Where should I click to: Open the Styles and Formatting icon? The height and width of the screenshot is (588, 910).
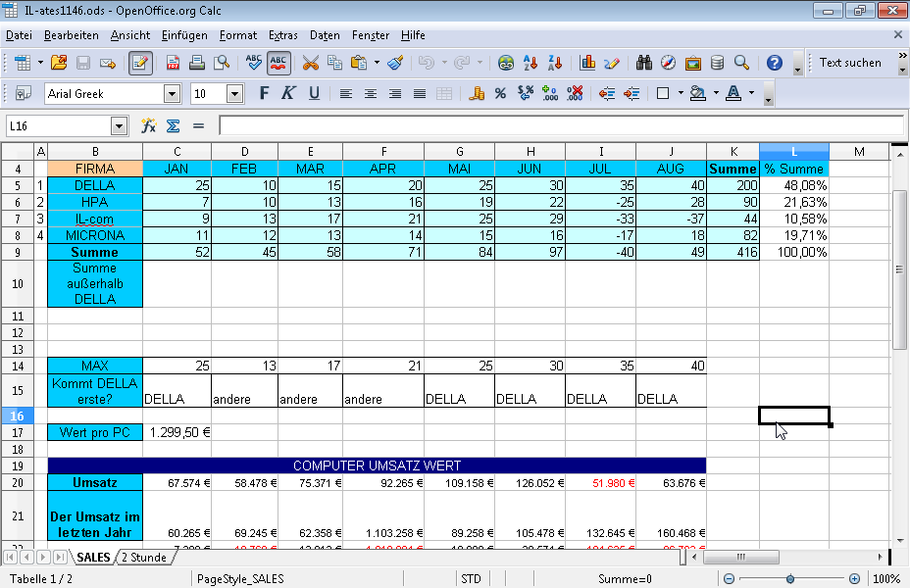[x=24, y=93]
